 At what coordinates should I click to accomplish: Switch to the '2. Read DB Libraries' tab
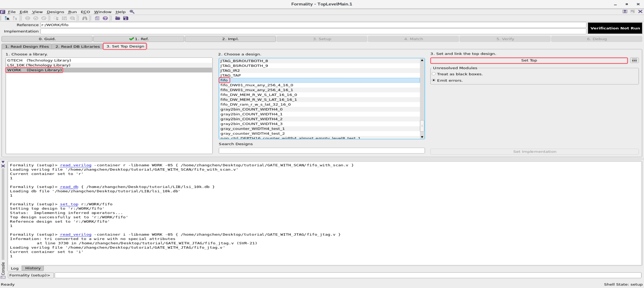coord(77,46)
